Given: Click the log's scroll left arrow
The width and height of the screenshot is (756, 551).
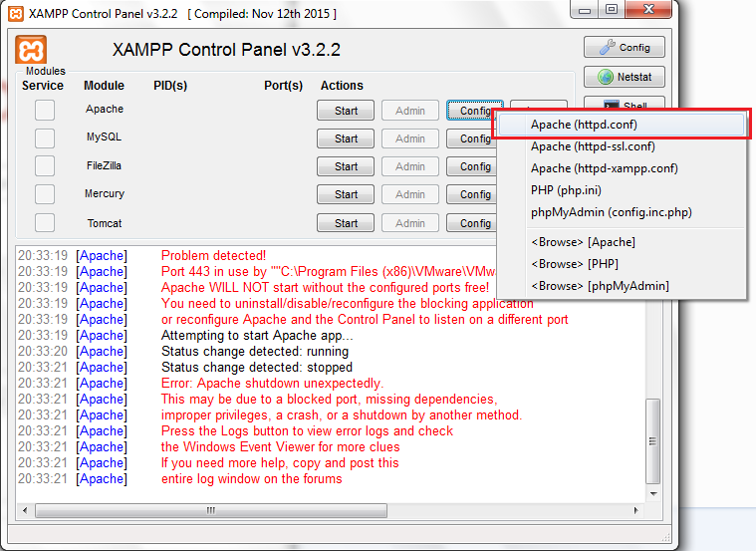Looking at the screenshot, I should [25, 510].
